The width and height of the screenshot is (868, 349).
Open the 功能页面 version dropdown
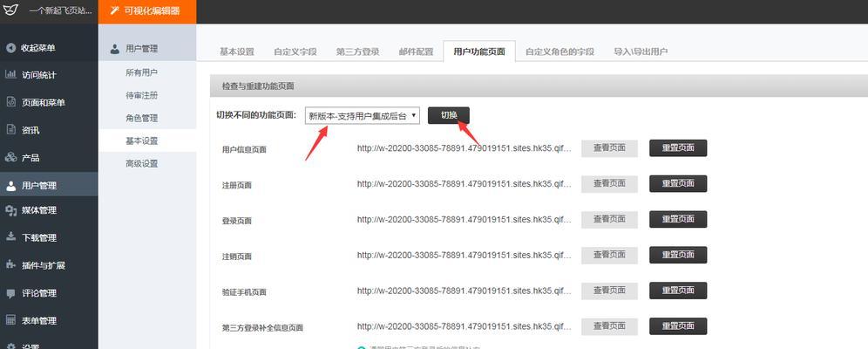pos(363,116)
